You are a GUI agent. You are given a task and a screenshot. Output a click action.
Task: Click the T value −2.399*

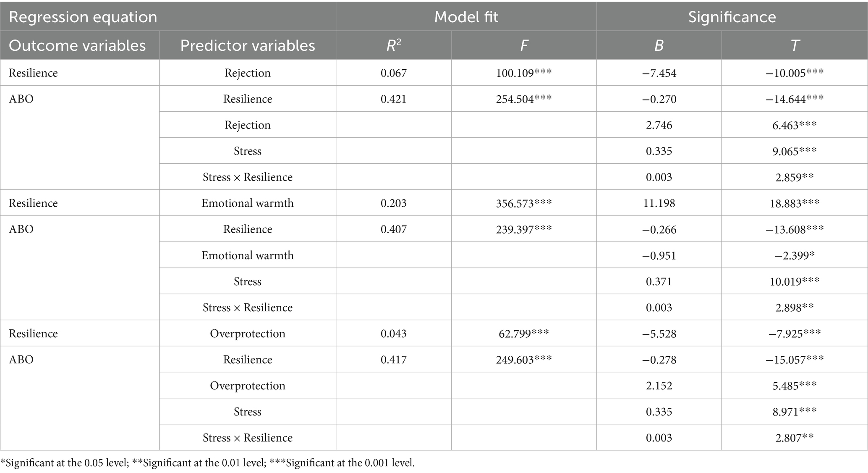795,255
